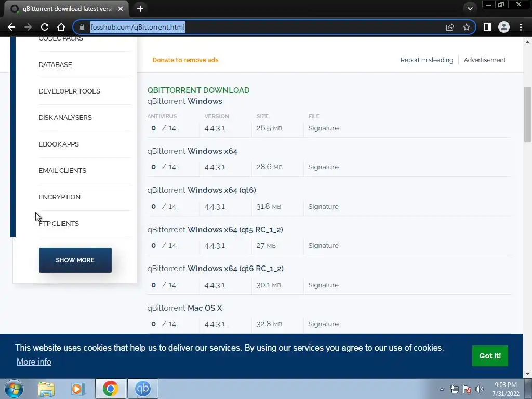Open the DATABASE category
Viewport: 532px width, 399px height.
[55, 65]
